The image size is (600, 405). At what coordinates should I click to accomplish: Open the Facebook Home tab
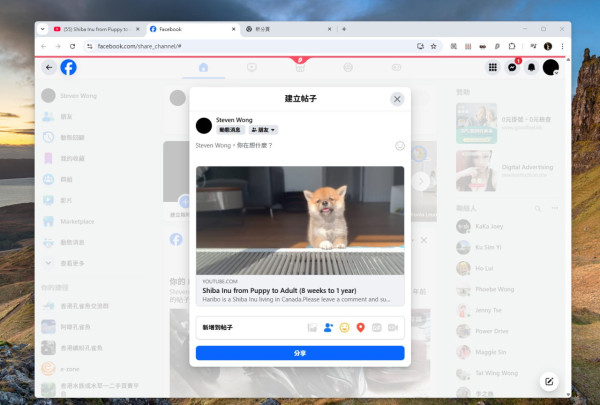[x=204, y=68]
